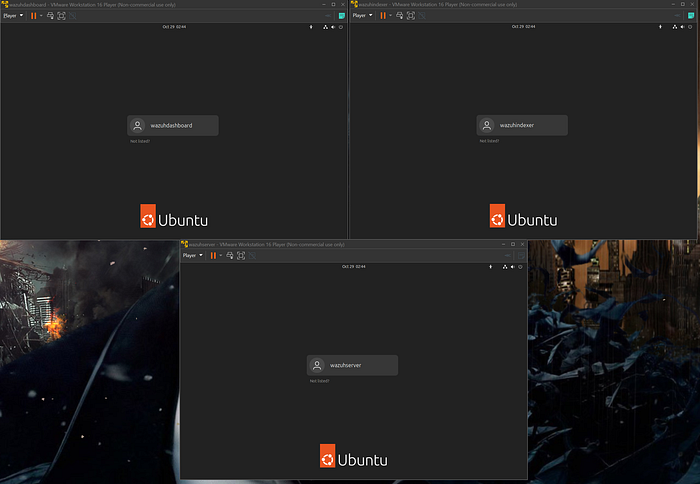Expand power options arrow in wazuhserver window
This screenshot has width=700, height=484.
click(221, 255)
